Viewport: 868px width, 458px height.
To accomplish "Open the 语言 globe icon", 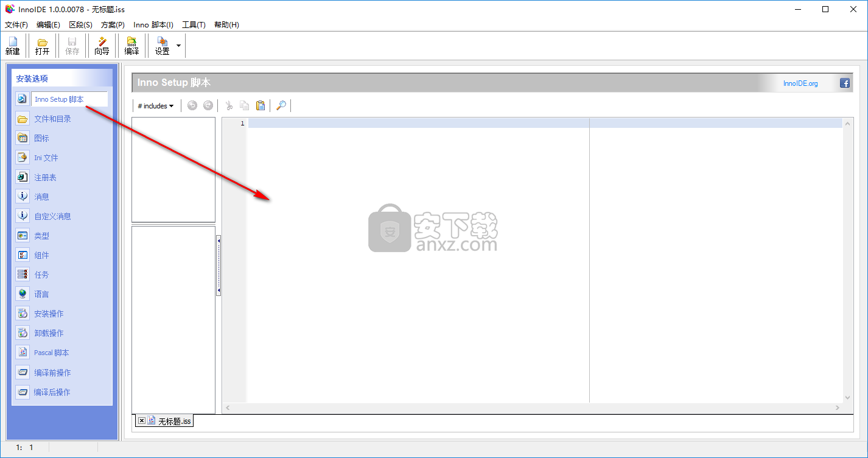I will point(23,294).
